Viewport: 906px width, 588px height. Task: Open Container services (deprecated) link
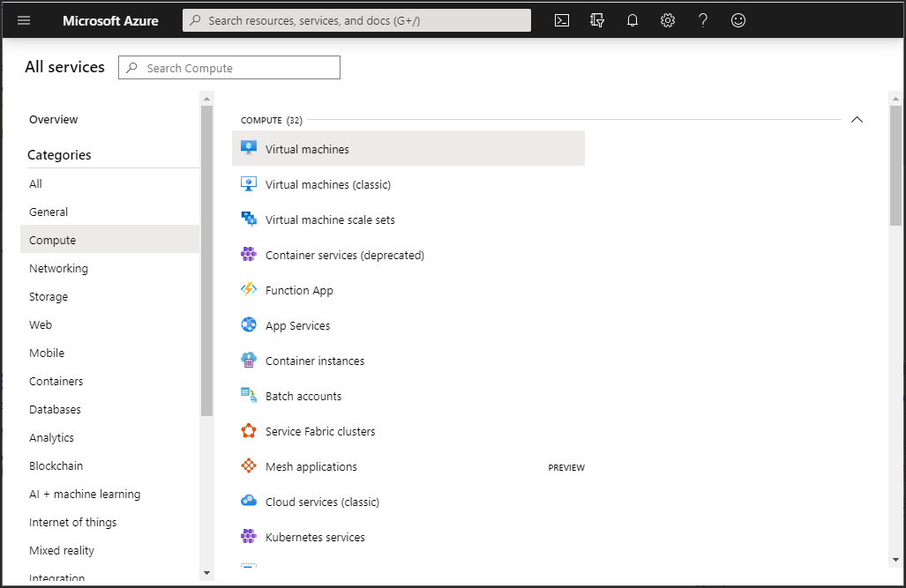344,256
